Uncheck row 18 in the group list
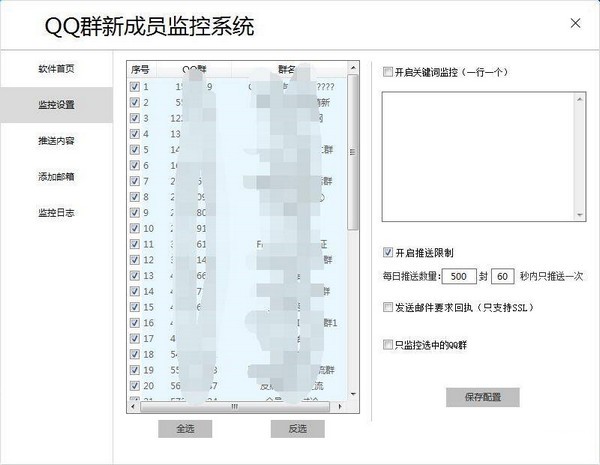 pyautogui.click(x=135, y=354)
